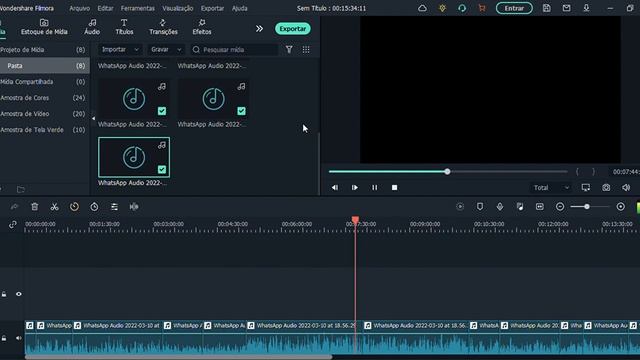Select Mídia Compartilhada item
Image resolution: width=640 pixels, height=360 pixels.
point(43,82)
